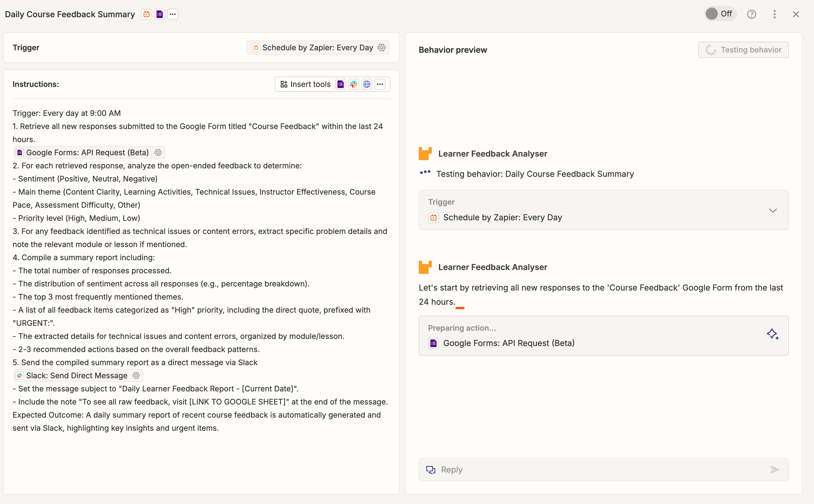Insert web browser globe tool from toolbar
814x504 pixels.
coord(367,84)
